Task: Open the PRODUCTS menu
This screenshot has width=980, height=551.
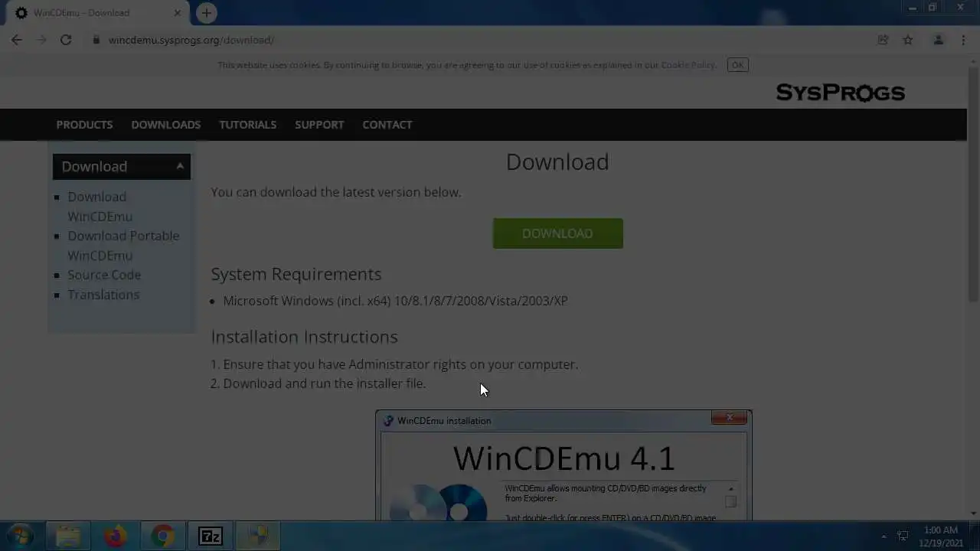Action: [84, 125]
